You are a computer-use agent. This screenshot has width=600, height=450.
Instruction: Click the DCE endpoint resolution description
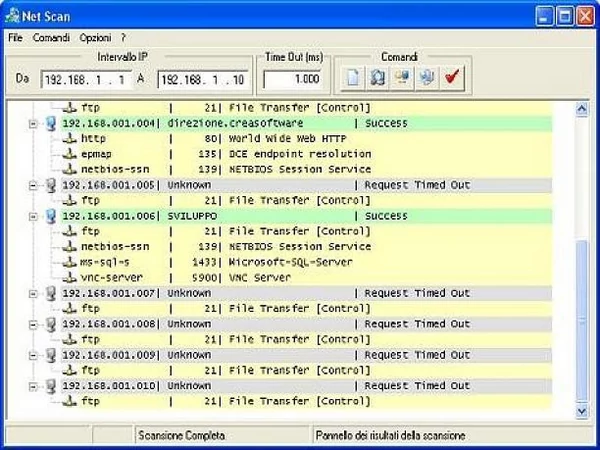(x=300, y=154)
